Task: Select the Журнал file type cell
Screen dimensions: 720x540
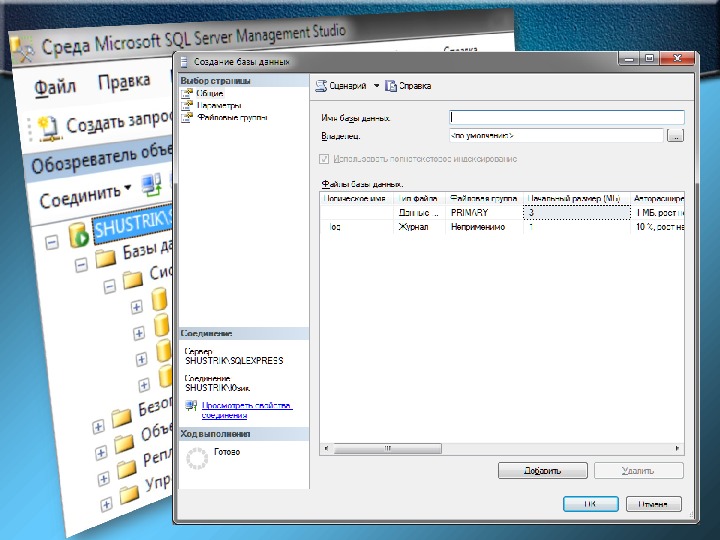Action: click(419, 227)
